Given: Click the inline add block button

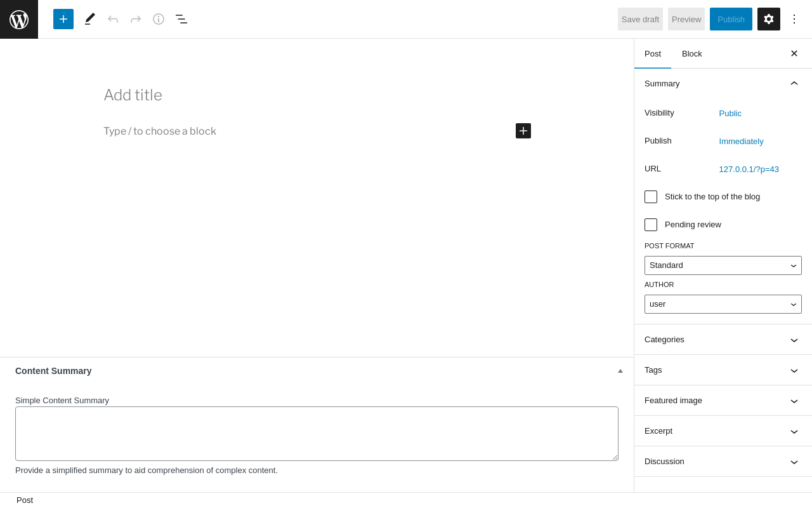Looking at the screenshot, I should (x=523, y=131).
